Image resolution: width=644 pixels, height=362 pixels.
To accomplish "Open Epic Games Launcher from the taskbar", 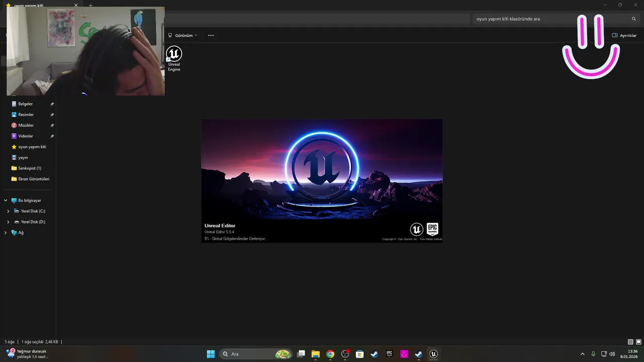I will pyautogui.click(x=389, y=354).
